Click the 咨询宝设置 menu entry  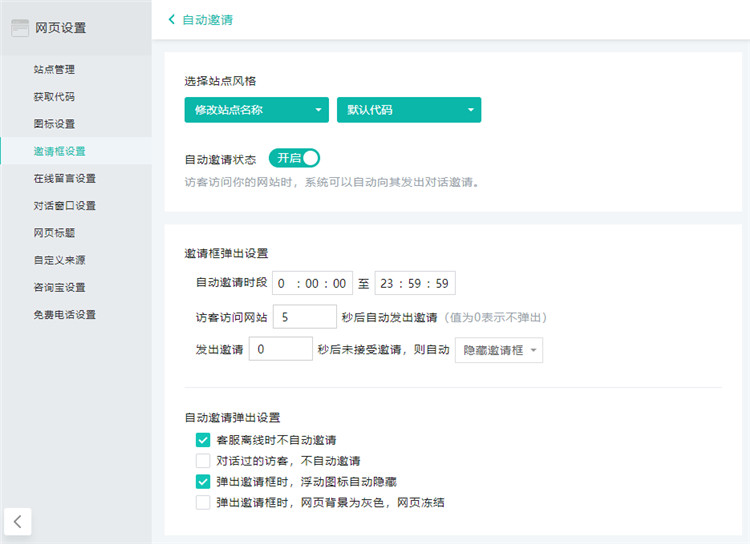point(59,287)
